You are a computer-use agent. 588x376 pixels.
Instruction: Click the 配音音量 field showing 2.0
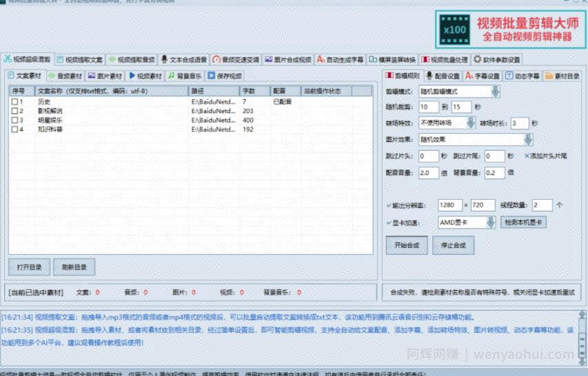(429, 173)
